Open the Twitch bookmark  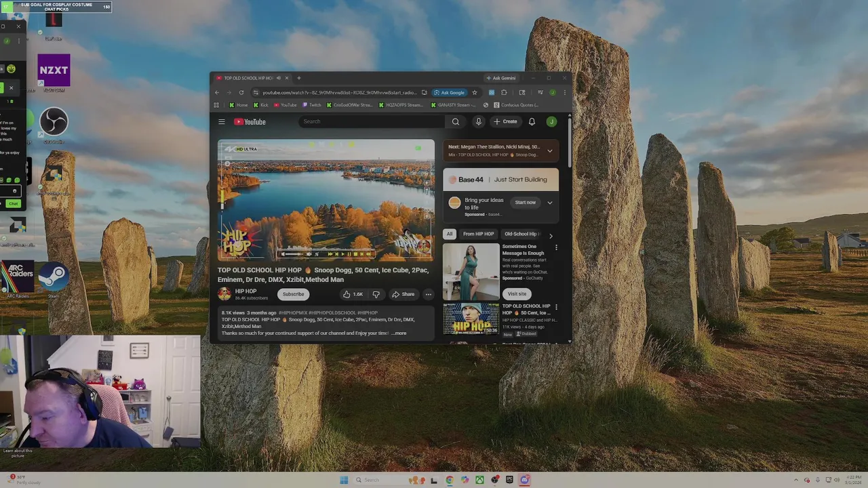(312, 105)
